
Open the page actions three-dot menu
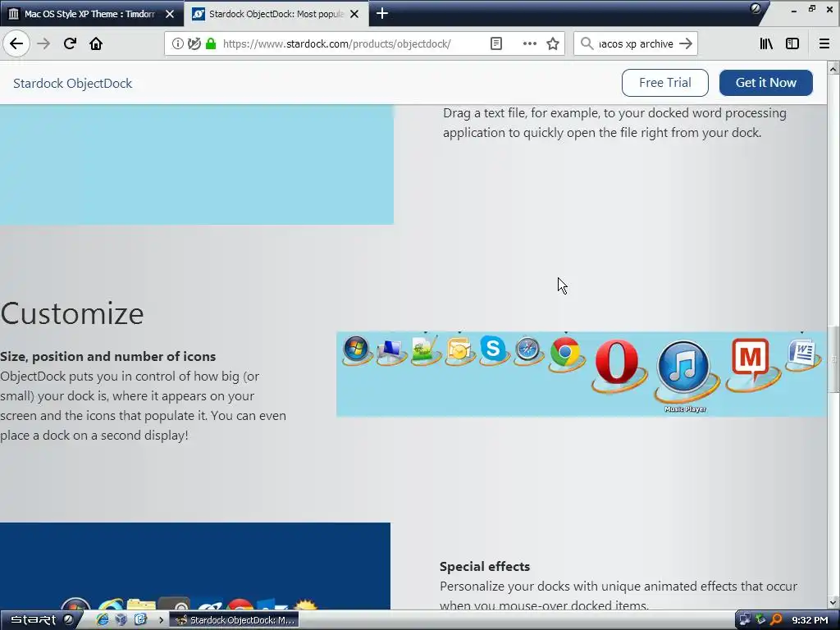(x=529, y=43)
